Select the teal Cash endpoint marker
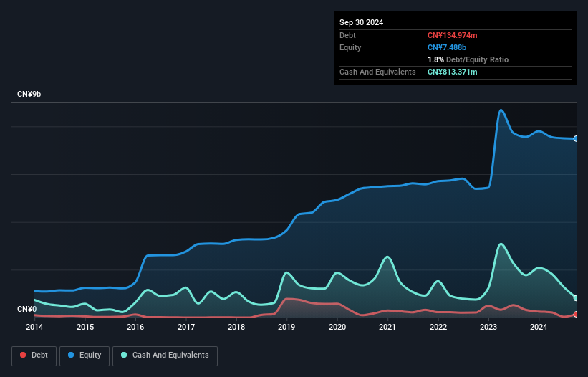Image resolution: width=588 pixels, height=377 pixels. coord(576,298)
